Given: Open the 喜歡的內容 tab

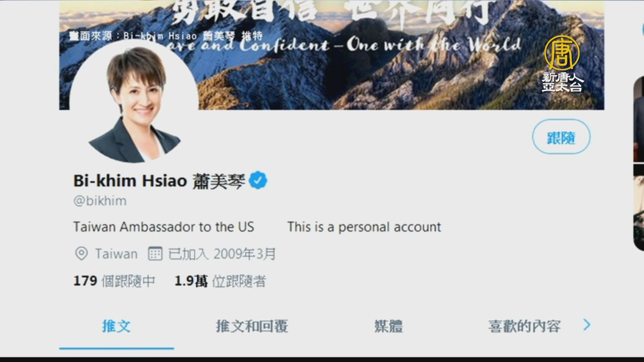Looking at the screenshot, I should [524, 326].
